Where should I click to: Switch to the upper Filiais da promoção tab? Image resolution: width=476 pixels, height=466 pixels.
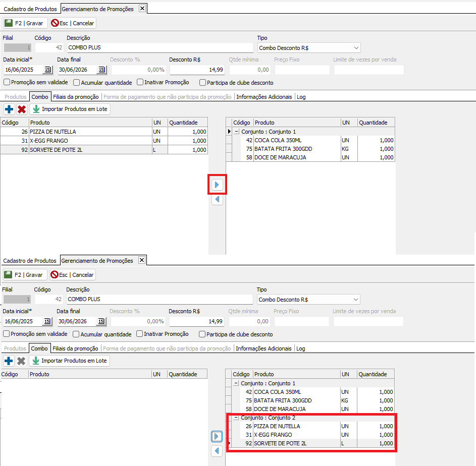click(x=76, y=96)
